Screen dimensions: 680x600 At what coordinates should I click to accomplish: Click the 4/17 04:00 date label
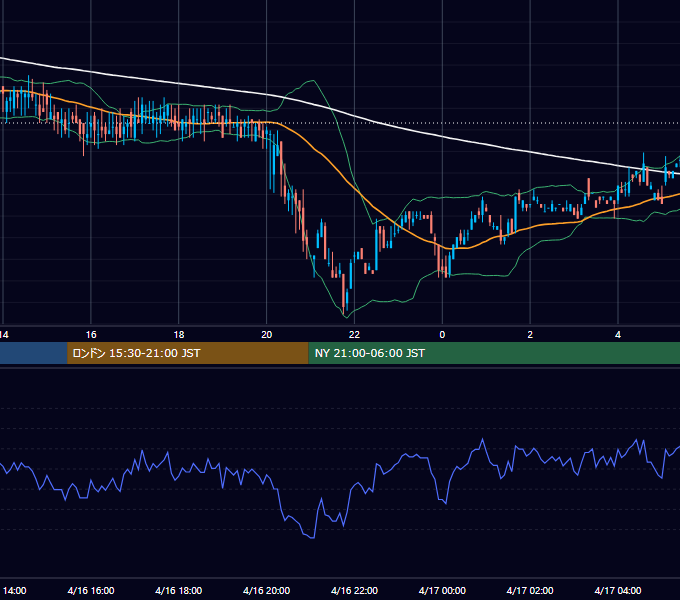[618, 590]
